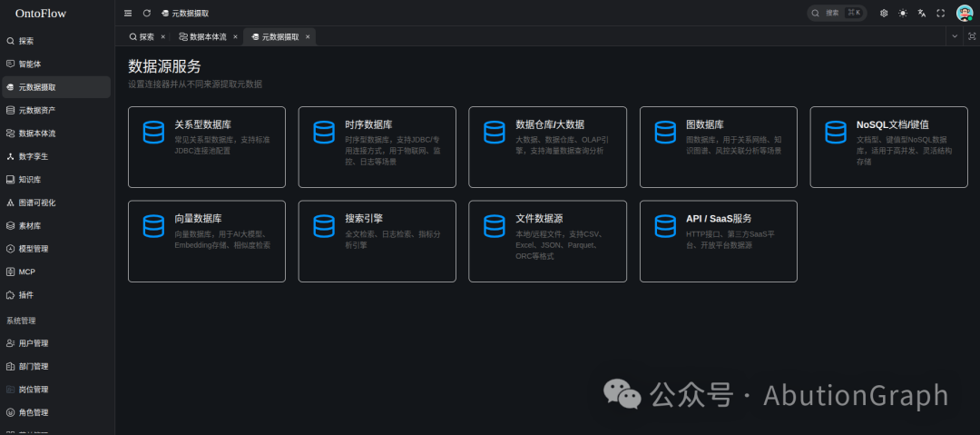Open the 数据仓库/大数据 card
This screenshot has height=435, width=980.
[x=547, y=147]
